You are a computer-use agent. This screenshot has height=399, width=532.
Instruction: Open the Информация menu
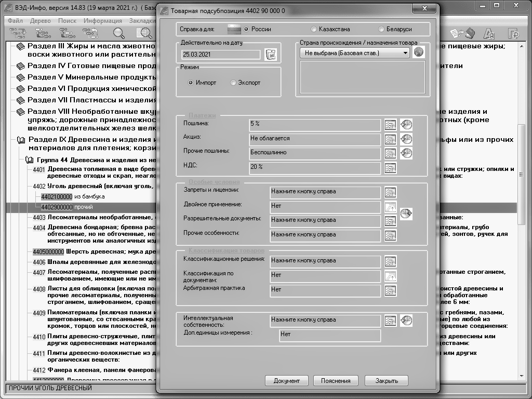point(102,21)
